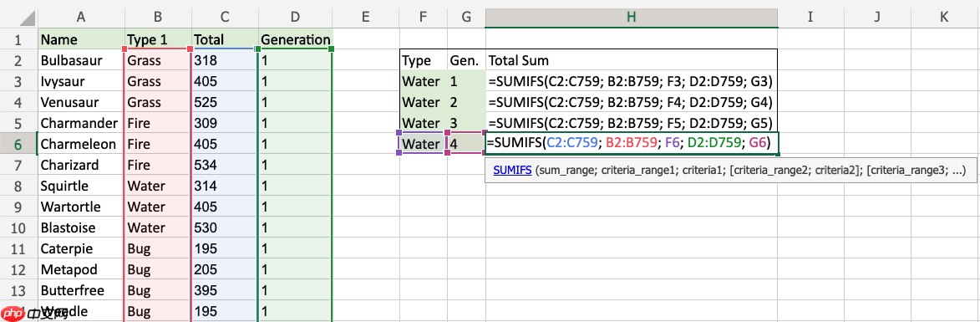Click the Gen. value 2 in cell G4
The width and height of the screenshot is (980, 322).
pyautogui.click(x=466, y=103)
